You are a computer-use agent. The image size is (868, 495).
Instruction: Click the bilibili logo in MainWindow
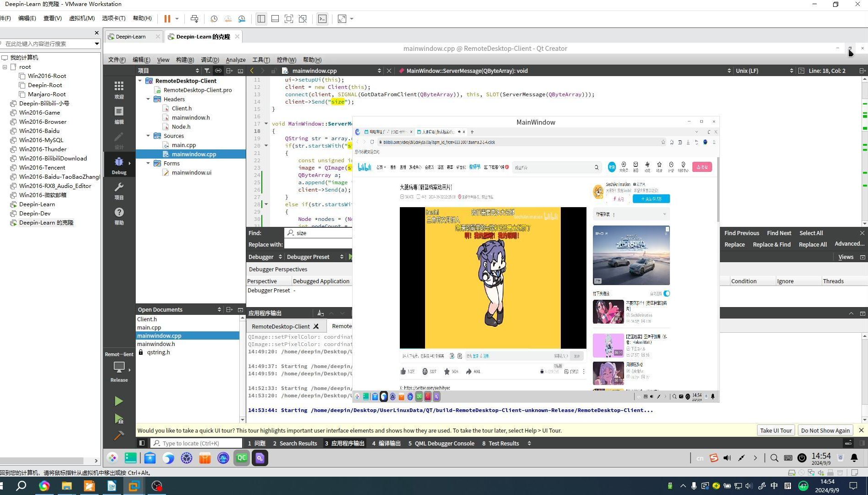tap(365, 167)
